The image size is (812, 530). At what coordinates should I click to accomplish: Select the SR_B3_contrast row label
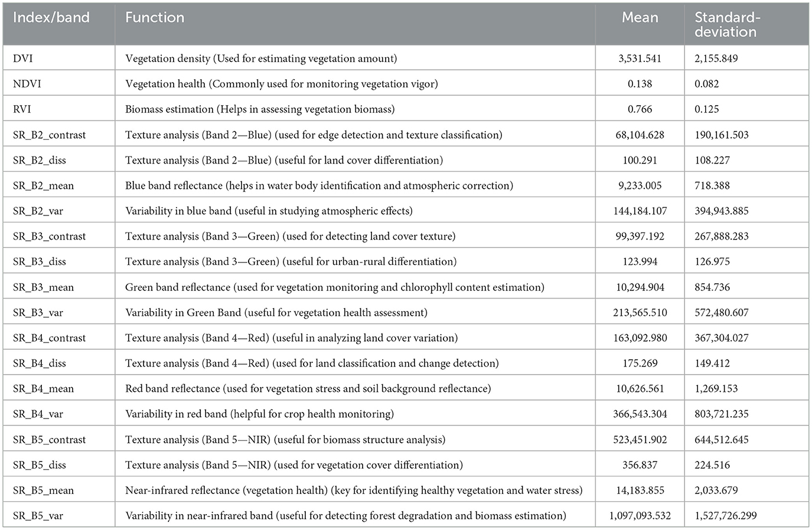(49, 236)
